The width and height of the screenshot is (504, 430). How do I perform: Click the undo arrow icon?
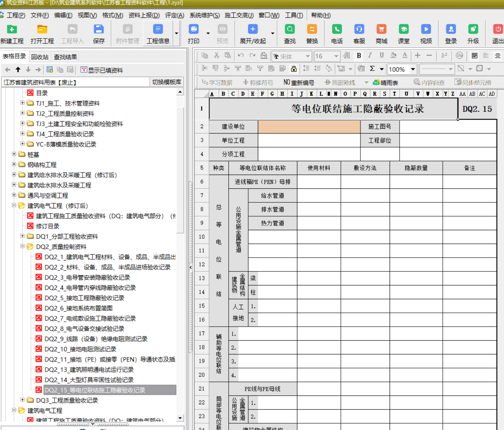[241, 56]
